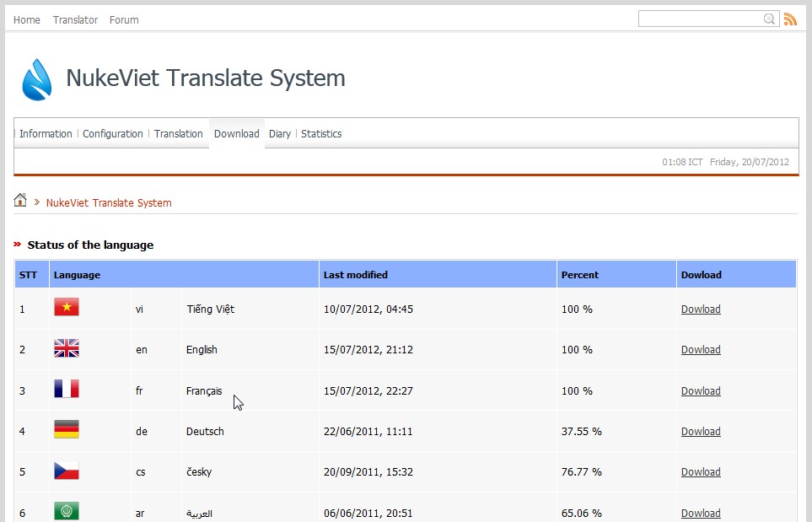This screenshot has width=812, height=522.
Task: Select the Download tab
Action: pos(237,133)
